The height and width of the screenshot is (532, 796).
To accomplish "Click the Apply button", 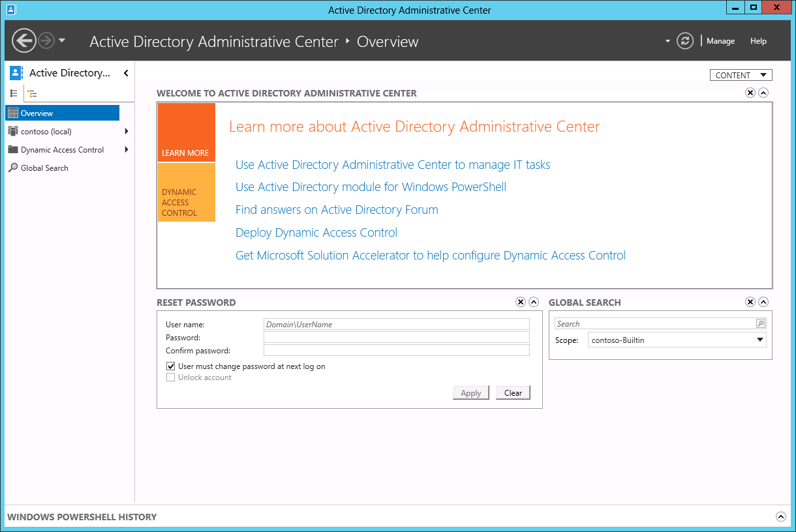I will point(471,392).
